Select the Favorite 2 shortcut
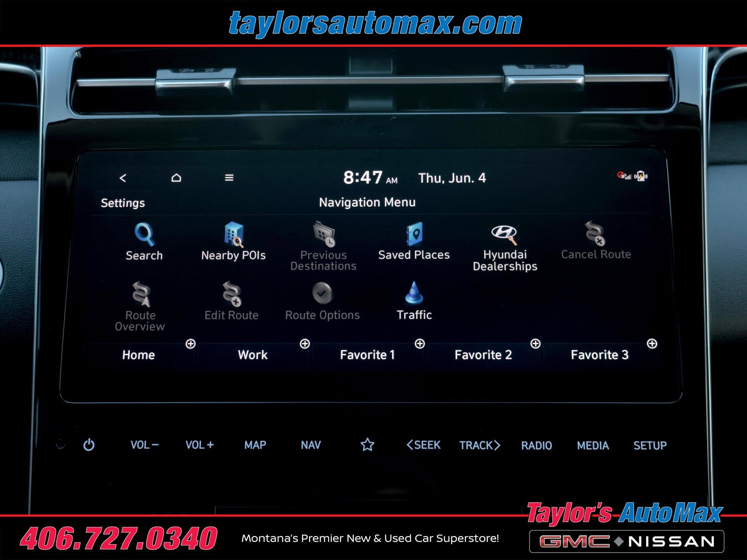This screenshot has width=747, height=560. click(483, 355)
